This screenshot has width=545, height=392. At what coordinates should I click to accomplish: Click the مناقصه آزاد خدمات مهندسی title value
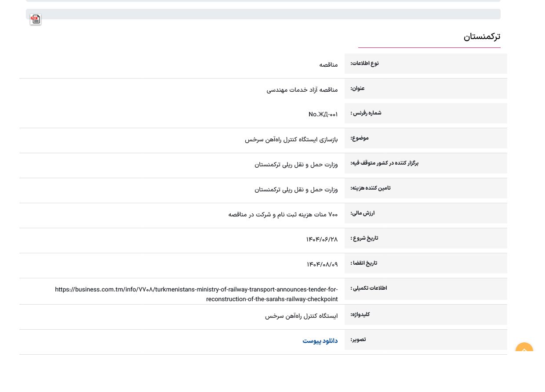(302, 90)
